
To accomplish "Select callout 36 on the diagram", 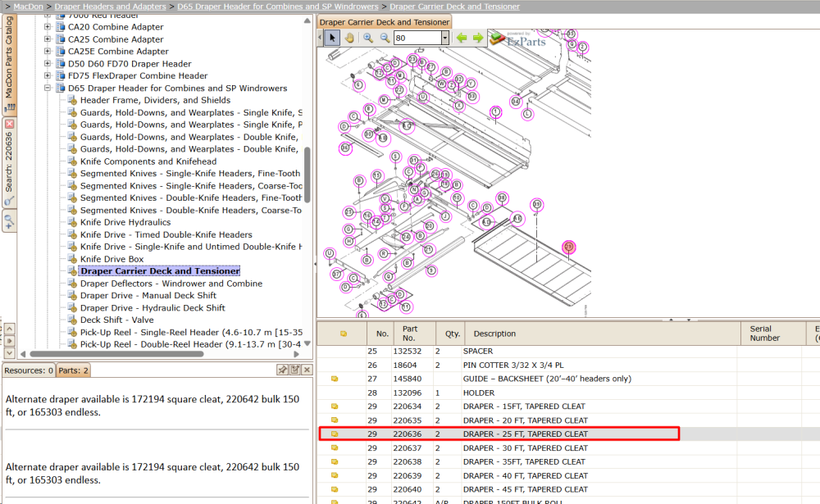I will point(345,148).
